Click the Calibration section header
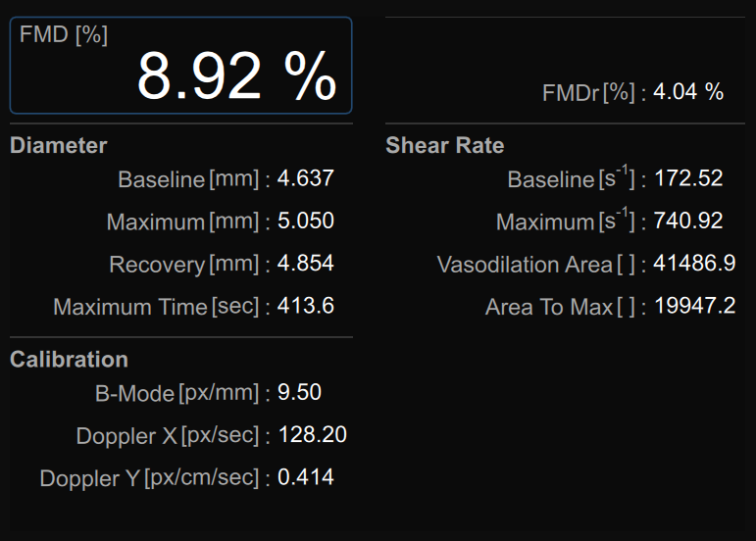Viewport: 756px width, 541px height. [69, 360]
